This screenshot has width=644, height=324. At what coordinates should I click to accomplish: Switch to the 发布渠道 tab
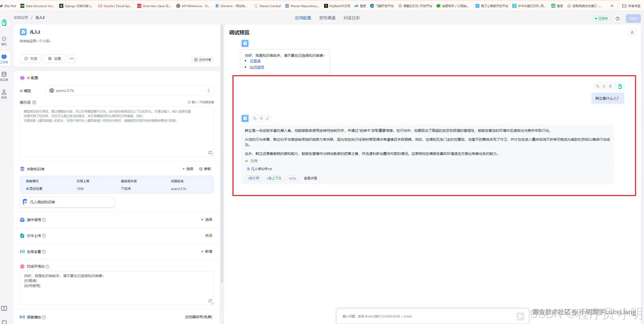[327, 18]
